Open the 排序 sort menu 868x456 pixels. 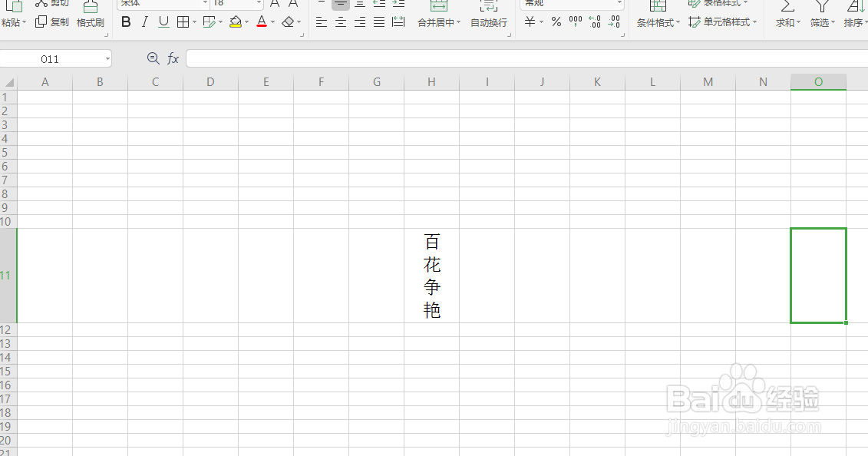click(854, 21)
